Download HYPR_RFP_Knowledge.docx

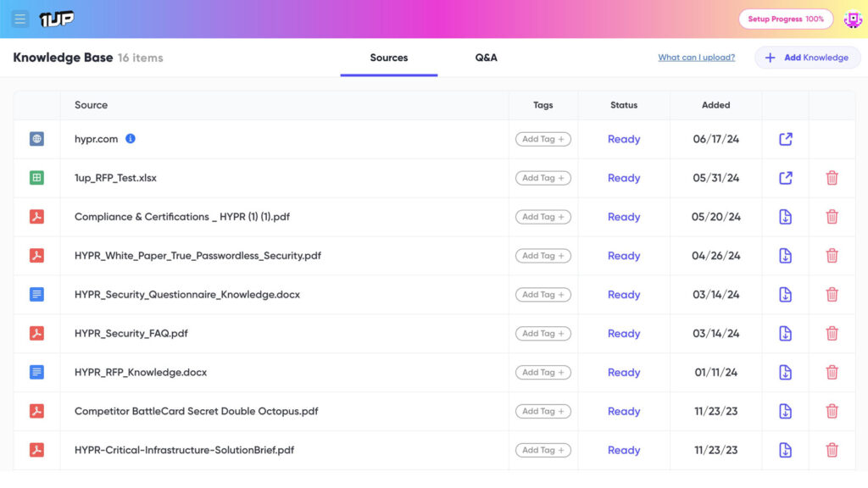(786, 373)
